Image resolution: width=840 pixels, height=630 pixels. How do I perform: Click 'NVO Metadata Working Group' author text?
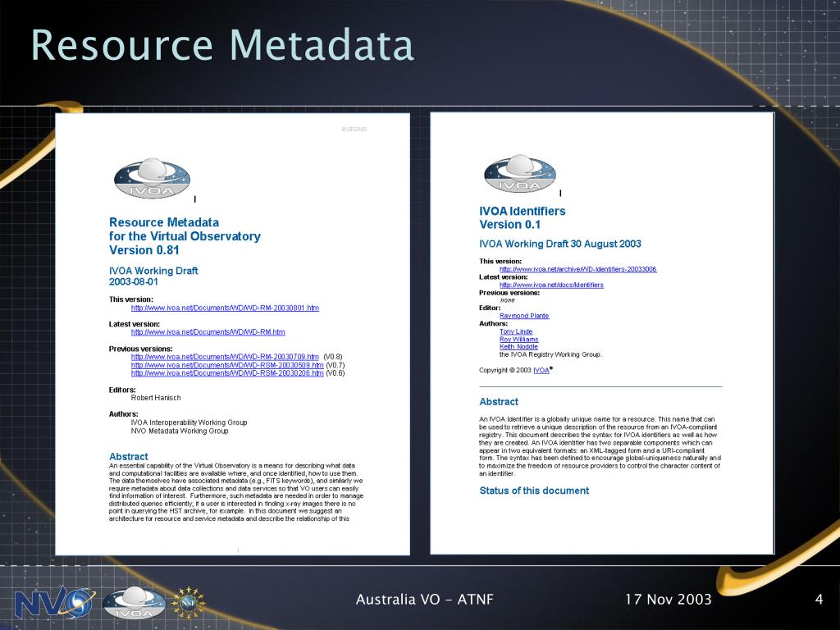tap(180, 431)
